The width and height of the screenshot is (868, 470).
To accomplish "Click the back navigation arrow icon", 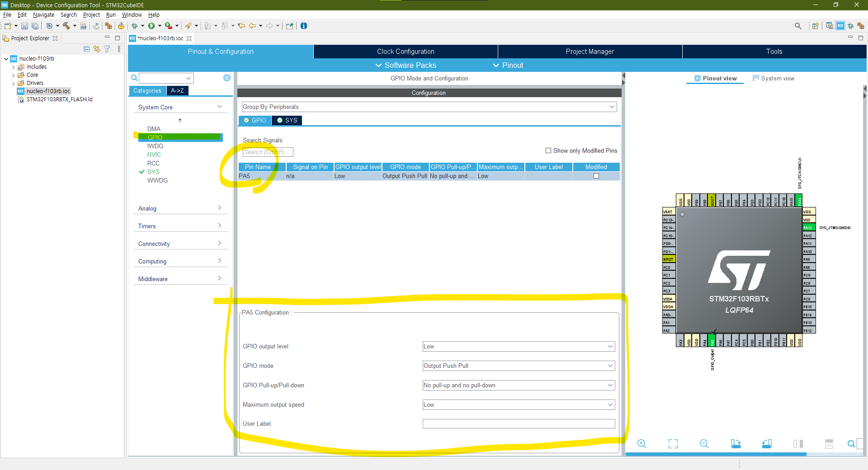I will [x=252, y=26].
